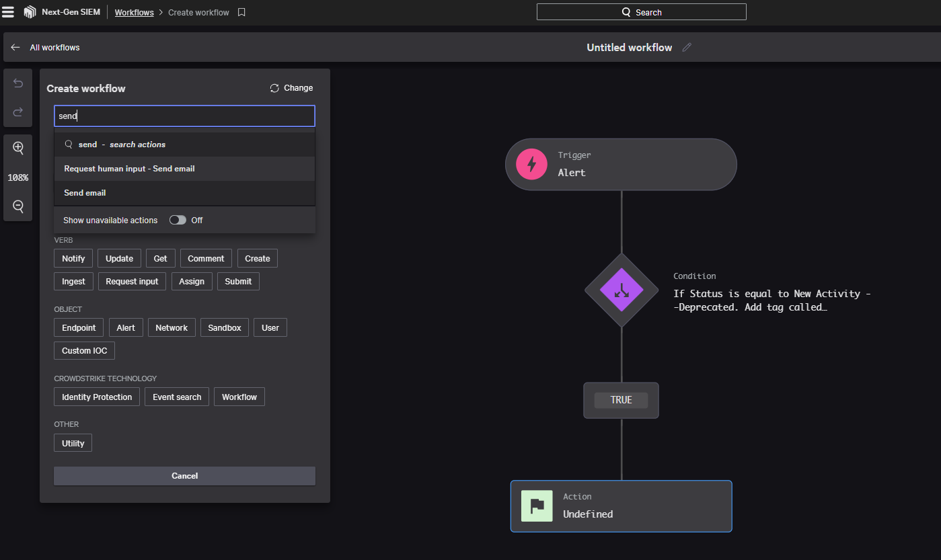Viewport: 941px width, 560px height.
Task: Click the Create workflow breadcrumb text
Action: (198, 12)
